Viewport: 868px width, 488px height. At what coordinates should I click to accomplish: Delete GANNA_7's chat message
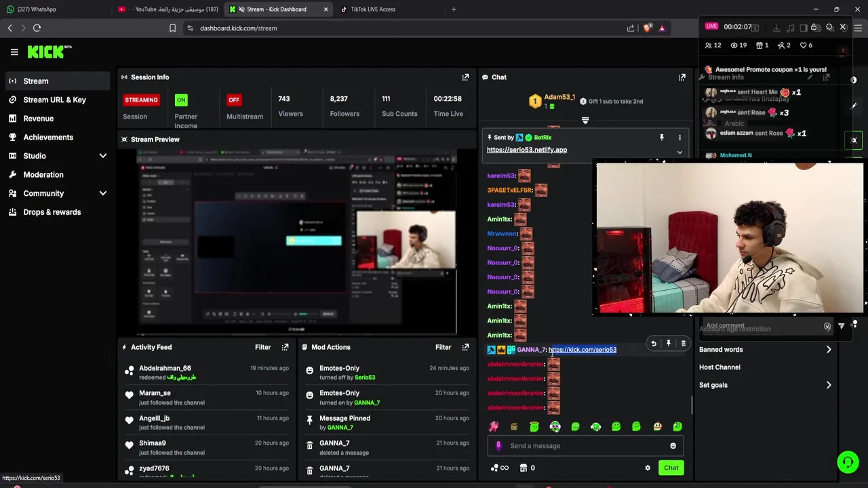coord(683,344)
